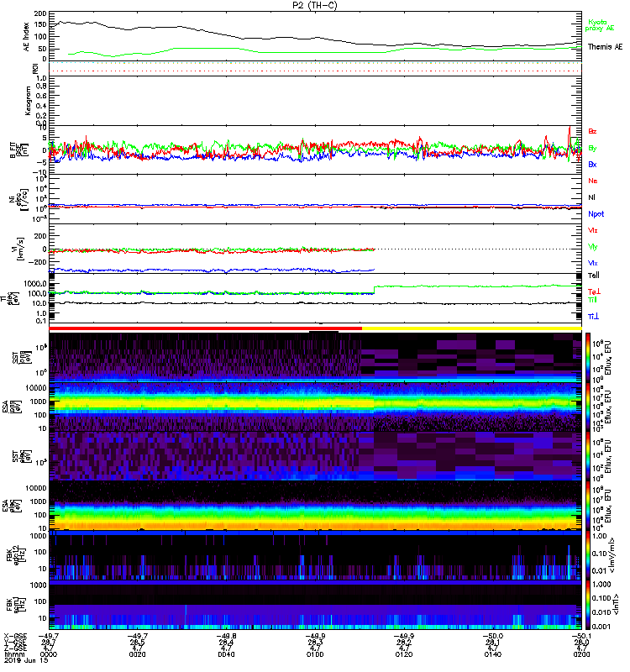
Task: Click the ESA ions Eflux color bar
Action: [588, 407]
